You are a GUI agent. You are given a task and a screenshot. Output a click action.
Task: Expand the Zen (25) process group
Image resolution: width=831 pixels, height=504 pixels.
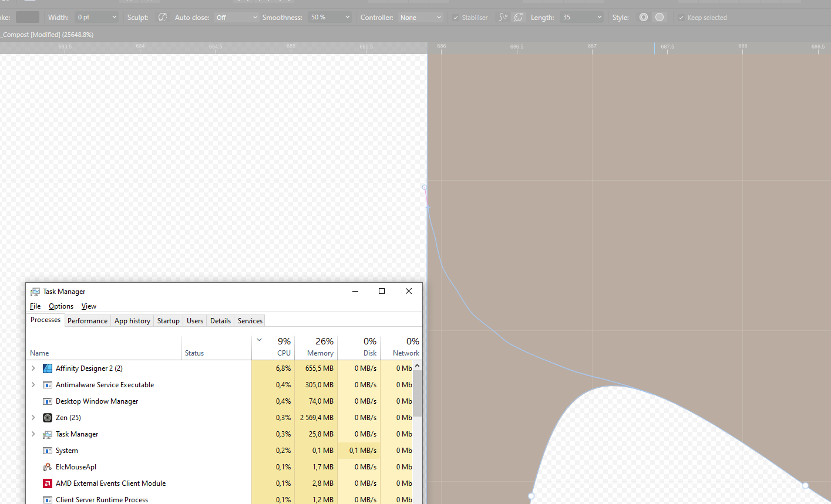[x=33, y=418]
